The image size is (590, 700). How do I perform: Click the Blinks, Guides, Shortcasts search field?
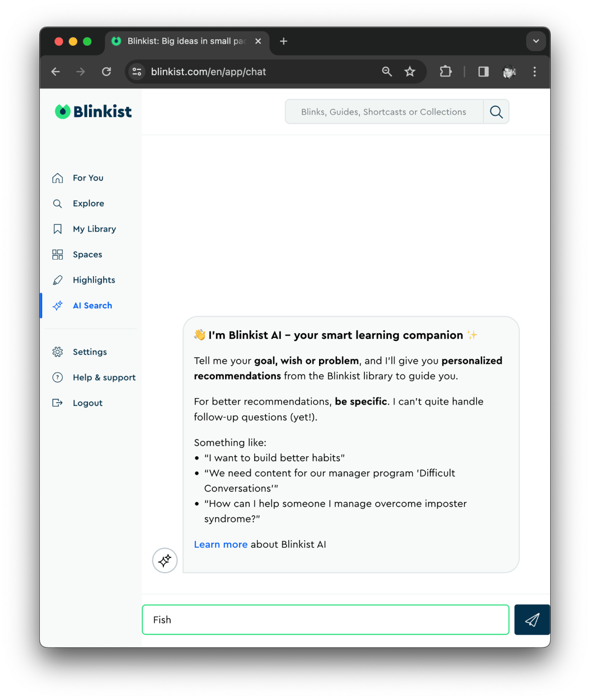pos(384,112)
